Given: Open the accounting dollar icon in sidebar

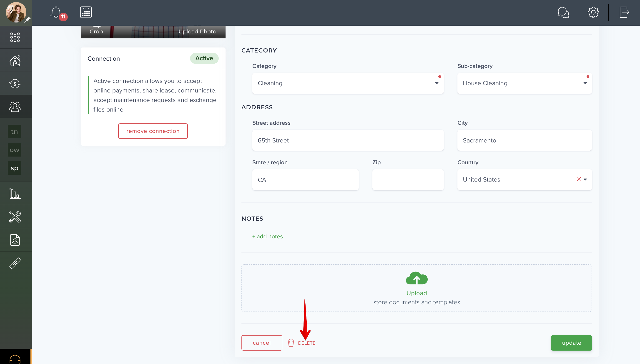Looking at the screenshot, I should tap(15, 83).
